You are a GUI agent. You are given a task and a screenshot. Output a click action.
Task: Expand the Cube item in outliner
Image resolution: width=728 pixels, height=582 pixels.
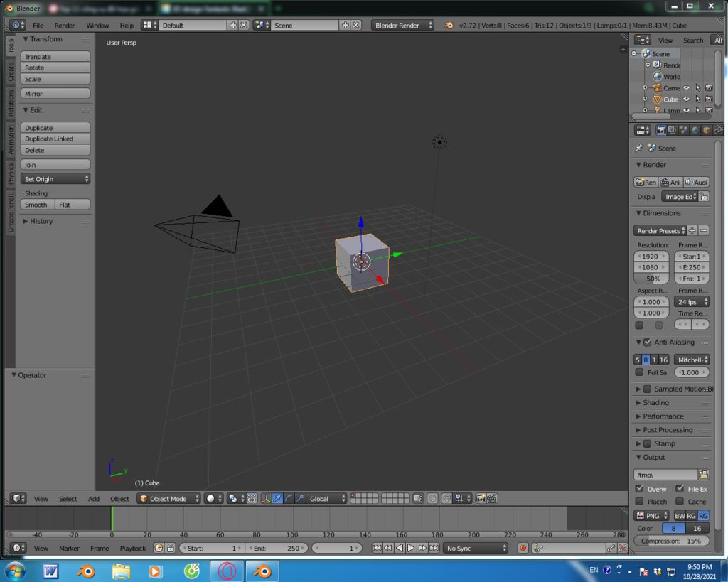(645, 99)
